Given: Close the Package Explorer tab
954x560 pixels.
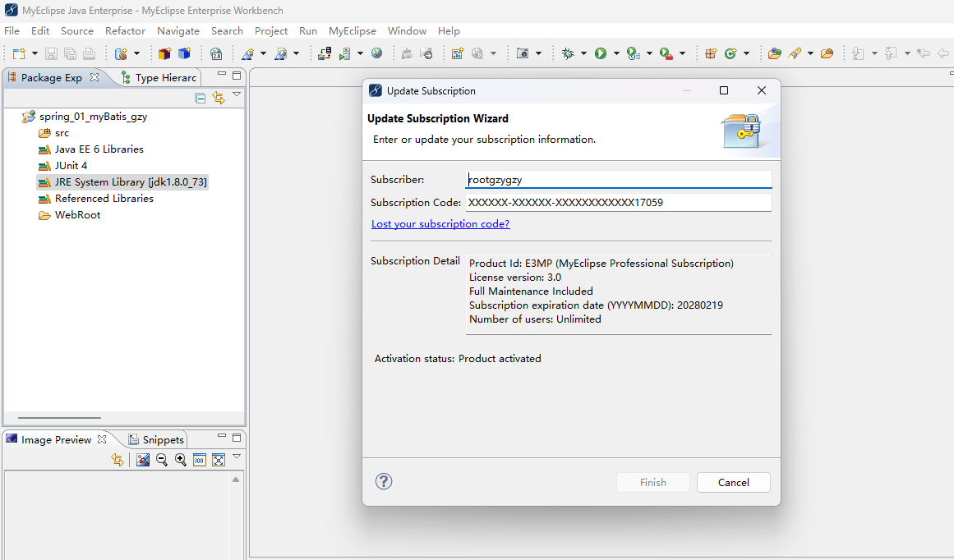Looking at the screenshot, I should coord(94,77).
